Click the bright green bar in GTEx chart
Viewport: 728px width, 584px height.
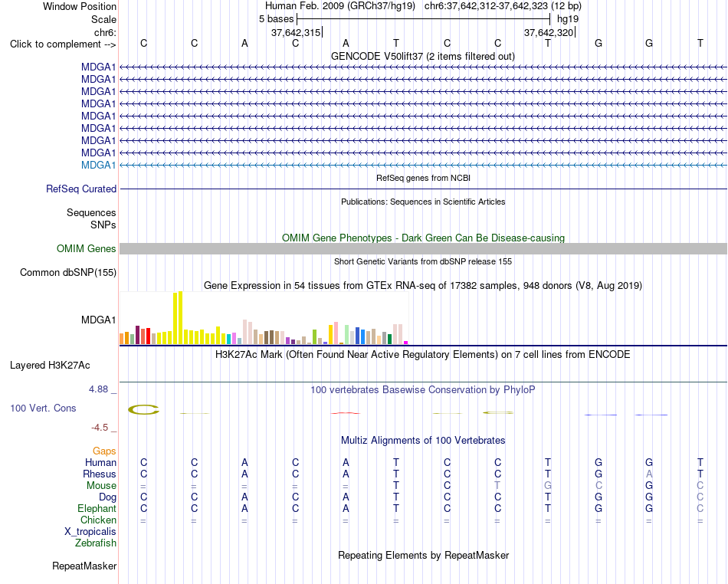coord(314,337)
